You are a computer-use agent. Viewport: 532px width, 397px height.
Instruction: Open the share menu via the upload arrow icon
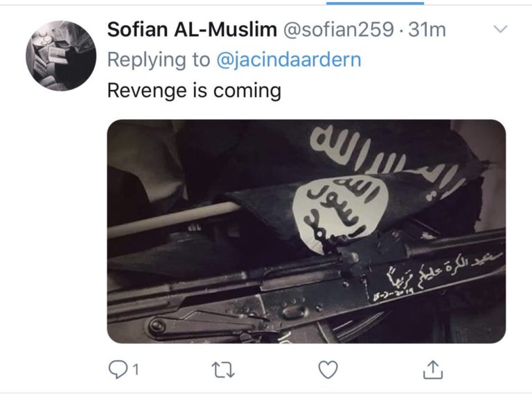click(433, 369)
